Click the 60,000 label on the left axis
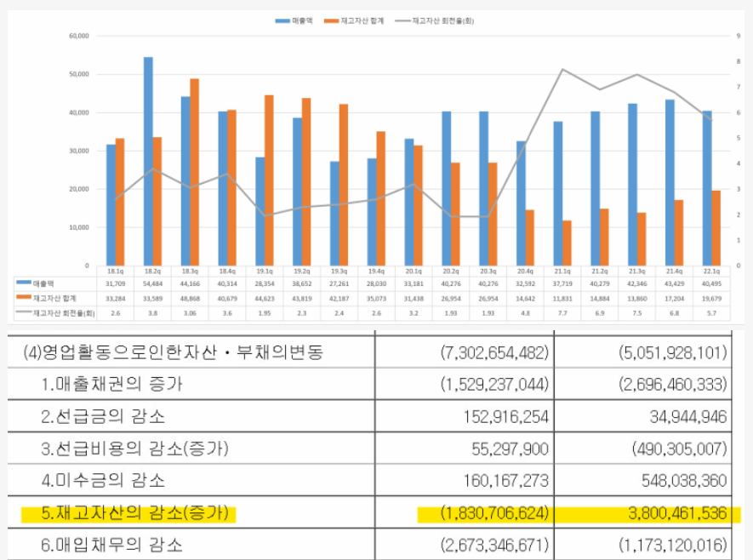The width and height of the screenshot is (753, 560). tap(79, 36)
